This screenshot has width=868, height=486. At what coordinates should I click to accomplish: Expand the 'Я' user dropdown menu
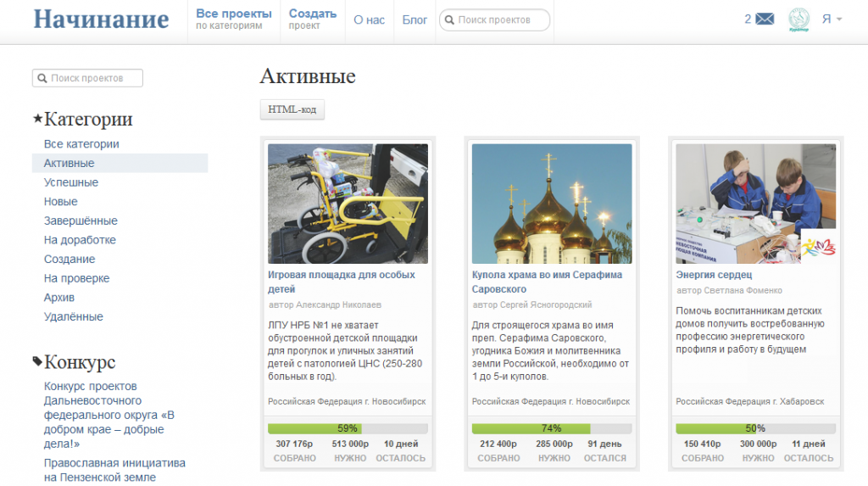[832, 19]
